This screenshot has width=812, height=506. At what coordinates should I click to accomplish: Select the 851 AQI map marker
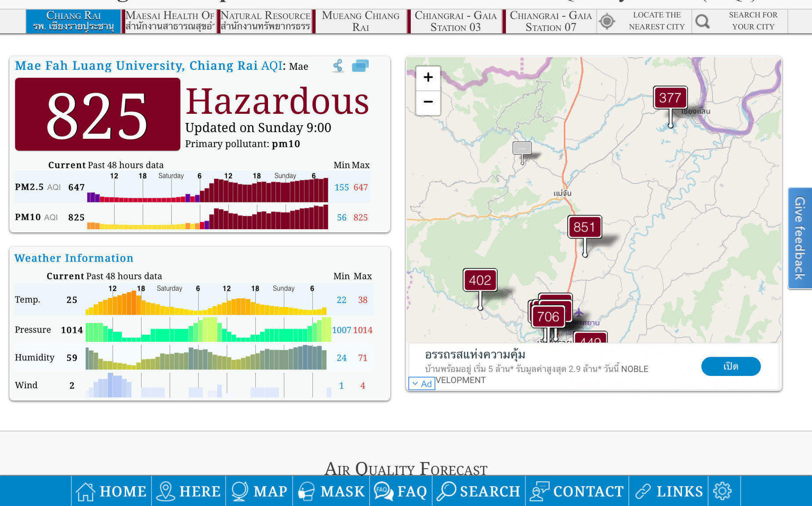coord(584,227)
